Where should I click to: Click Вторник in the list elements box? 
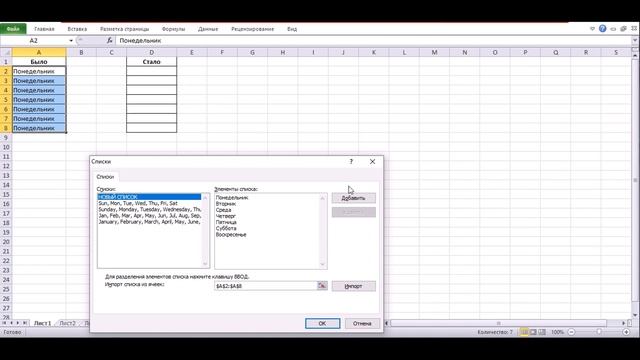coord(226,204)
